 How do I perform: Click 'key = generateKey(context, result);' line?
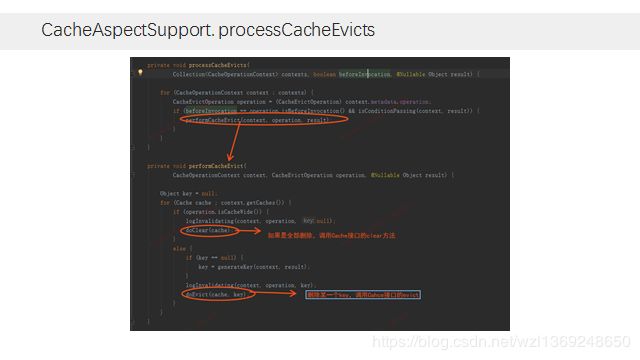(254, 267)
